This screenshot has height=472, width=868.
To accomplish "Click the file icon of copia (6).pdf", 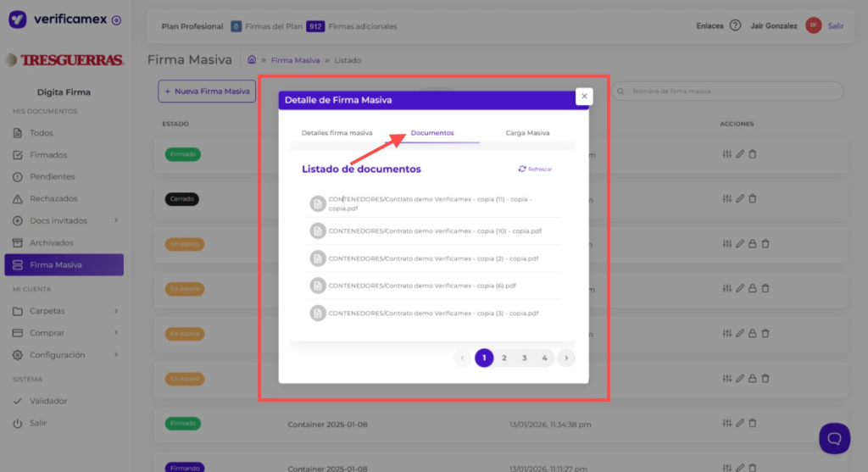I will pos(318,286).
